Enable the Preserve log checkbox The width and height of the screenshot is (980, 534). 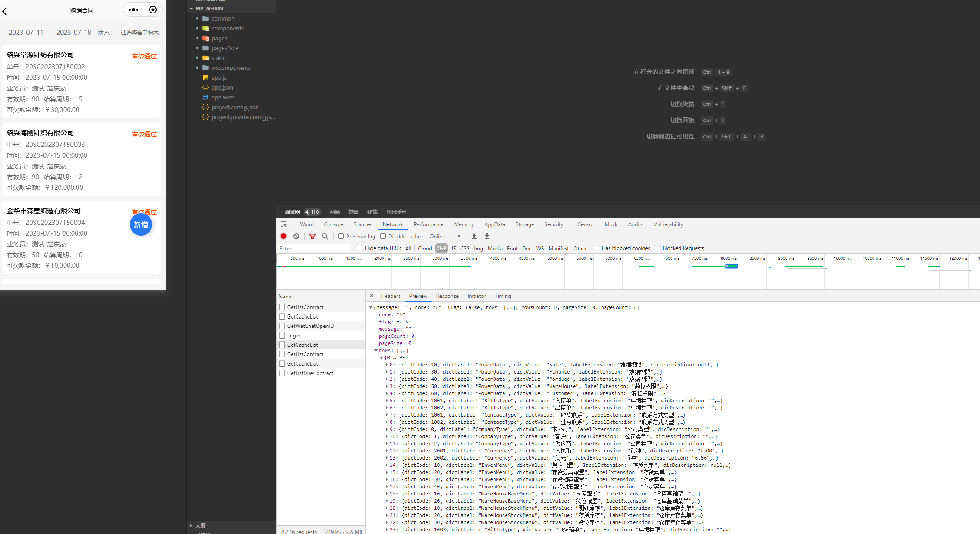341,236
